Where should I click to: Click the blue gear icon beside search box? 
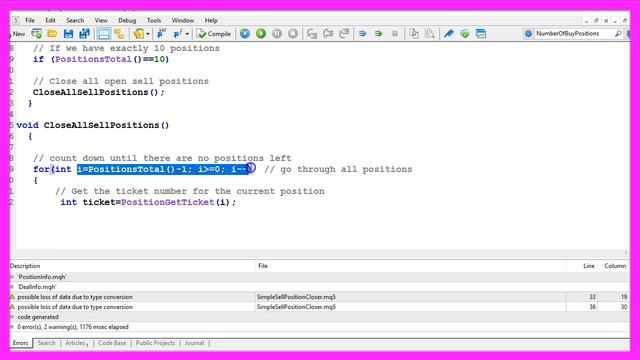pos(528,33)
